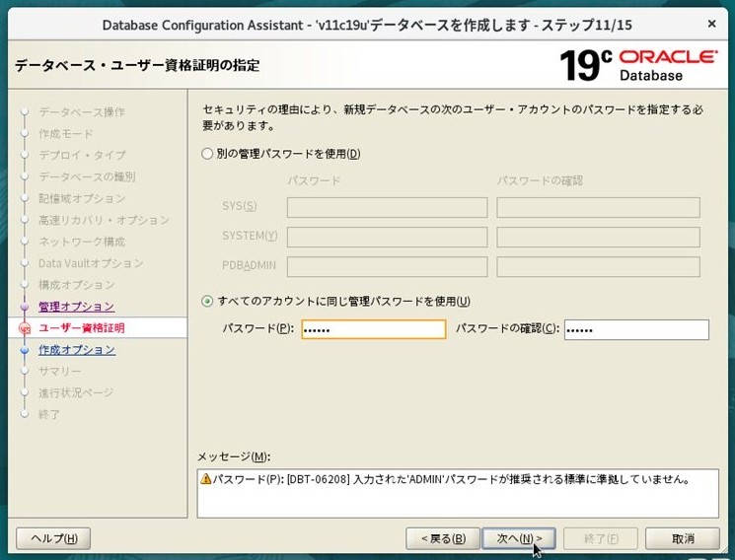Close the Database Configuration Assistant window
735x560 pixels.
[x=711, y=24]
